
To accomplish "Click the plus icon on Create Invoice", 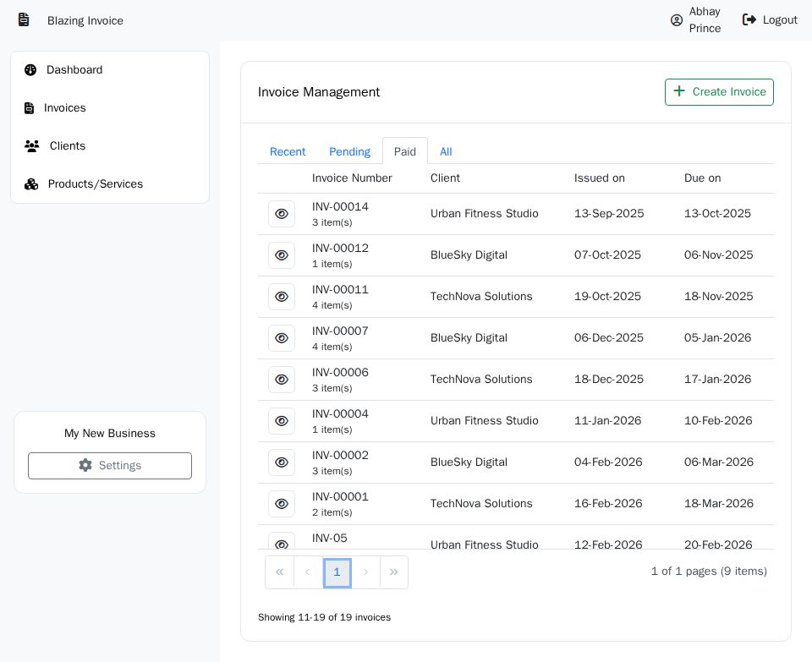I will (x=679, y=91).
